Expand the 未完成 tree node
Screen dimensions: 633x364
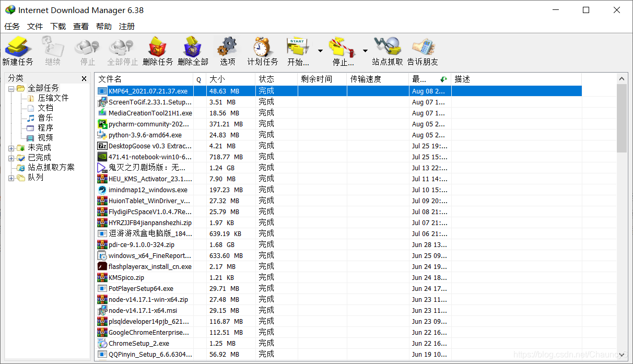click(x=11, y=148)
